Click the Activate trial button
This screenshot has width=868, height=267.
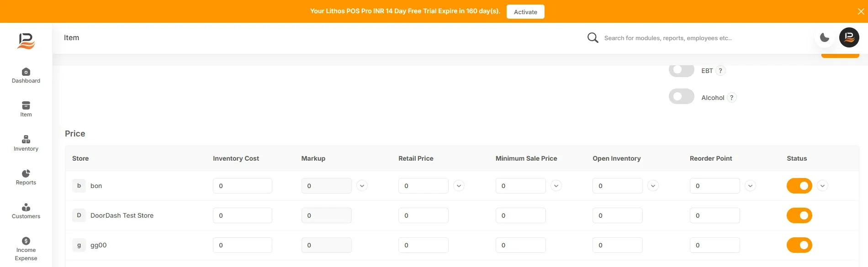pyautogui.click(x=525, y=12)
